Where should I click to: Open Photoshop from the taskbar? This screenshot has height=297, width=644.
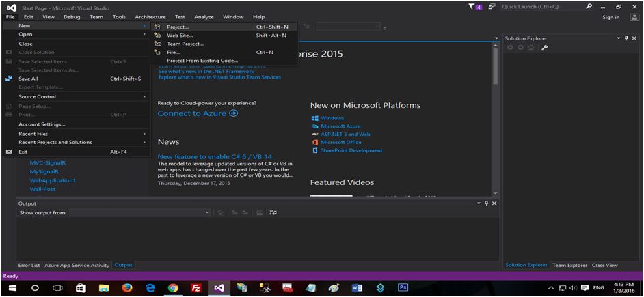tap(403, 287)
